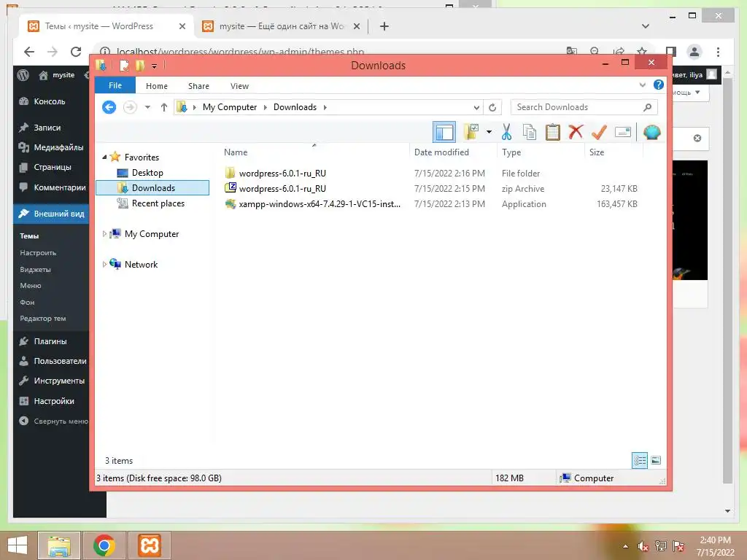The image size is (747, 560).
Task: Open the customize quick access toolbar dropdown
Action: pyautogui.click(x=154, y=66)
